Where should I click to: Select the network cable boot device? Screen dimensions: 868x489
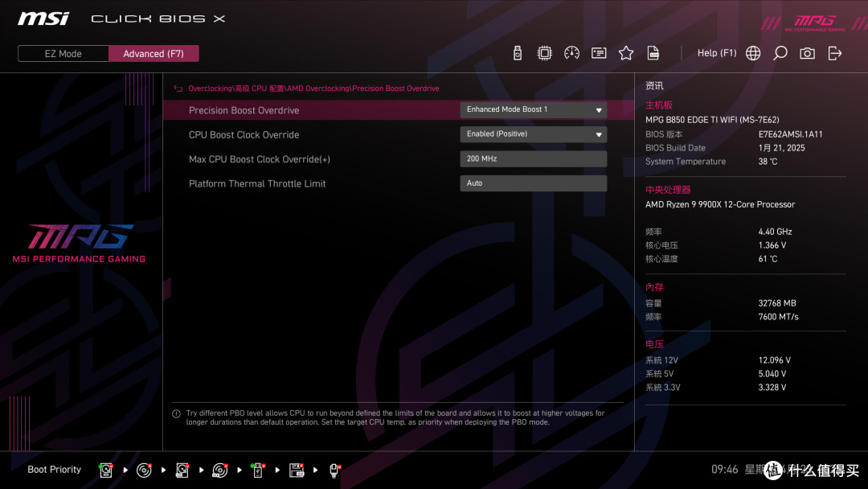coord(334,471)
